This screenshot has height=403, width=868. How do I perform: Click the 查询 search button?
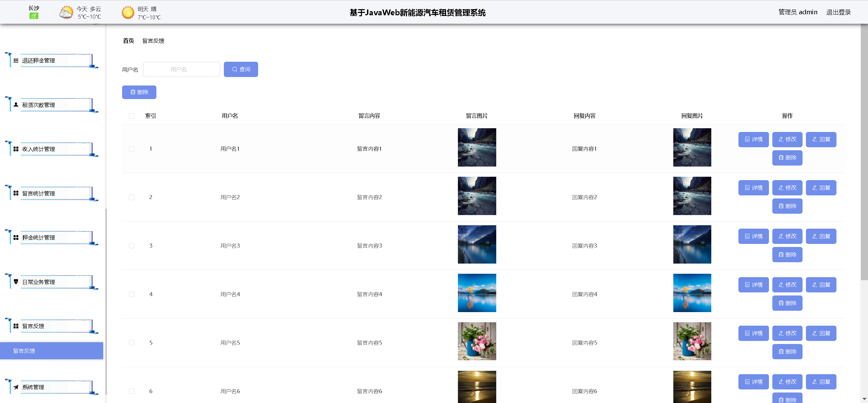point(241,70)
